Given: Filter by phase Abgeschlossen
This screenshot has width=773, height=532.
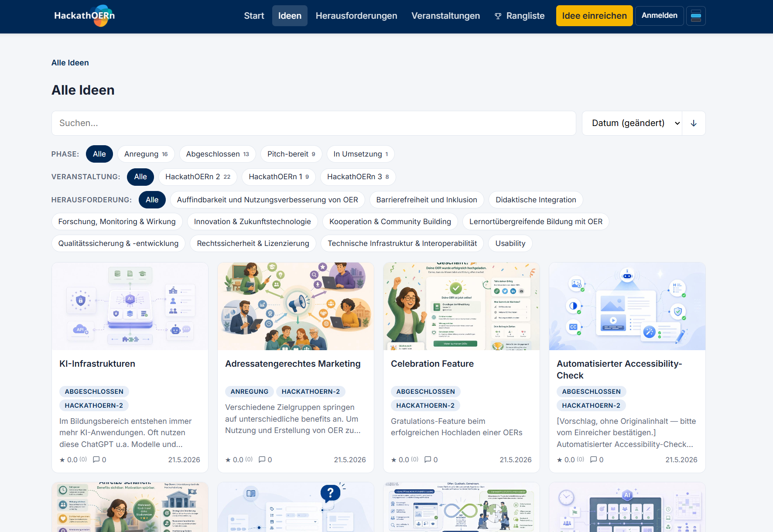Looking at the screenshot, I should coord(218,154).
